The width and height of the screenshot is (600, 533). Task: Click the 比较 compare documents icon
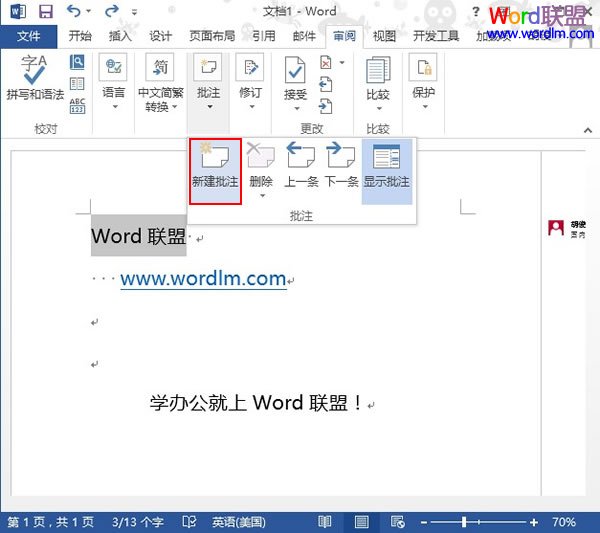point(378,70)
